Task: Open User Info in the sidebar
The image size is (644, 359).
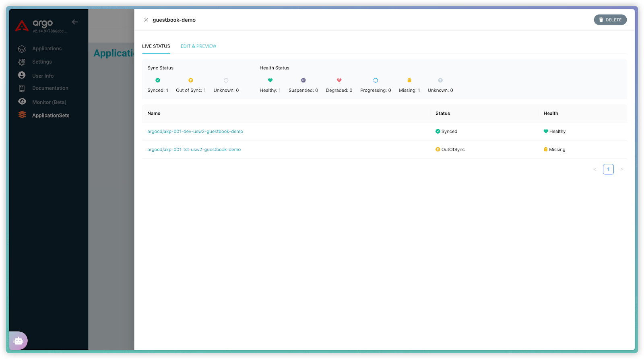Action: (43, 76)
